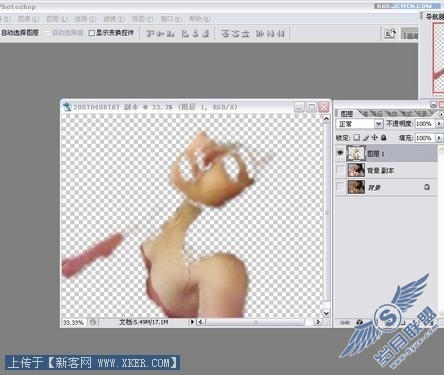Screen dimensions: 444x375
Task: Click the add layer style icon
Action: click(359, 322)
